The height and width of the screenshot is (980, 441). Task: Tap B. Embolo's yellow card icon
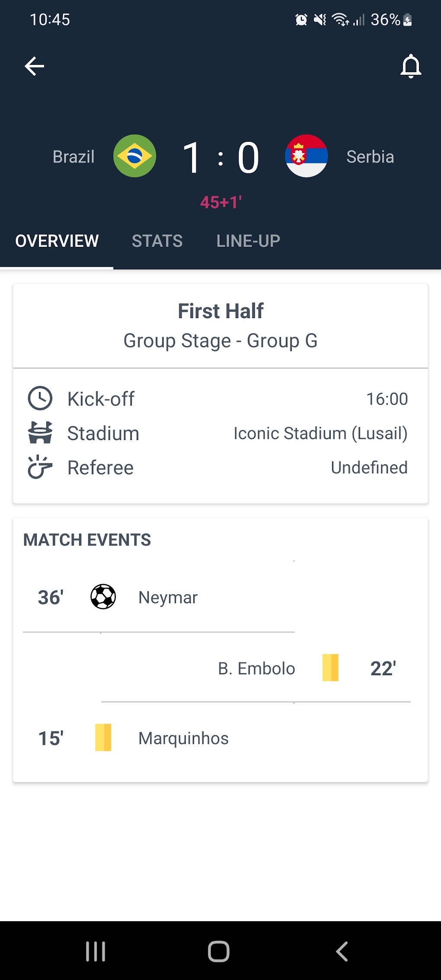point(330,668)
